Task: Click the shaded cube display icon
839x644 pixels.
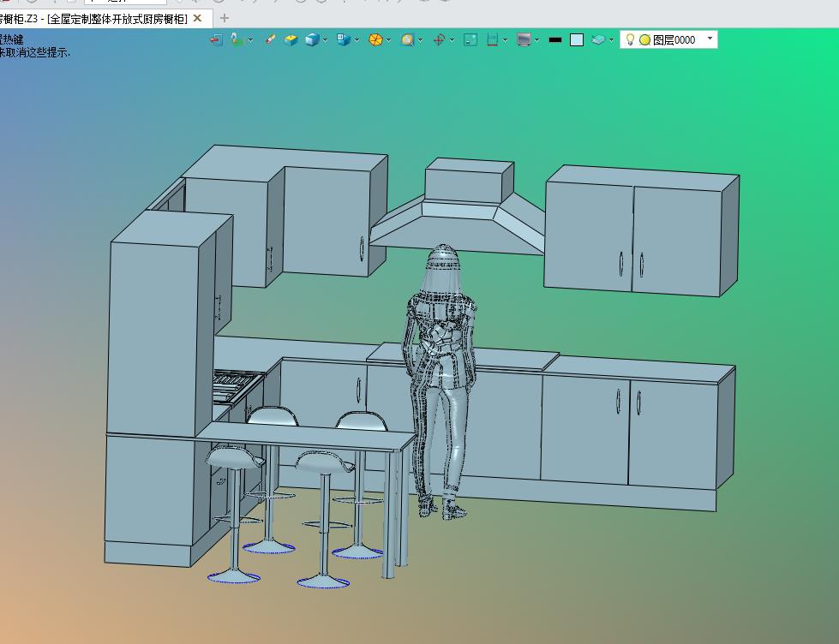Action: (313, 39)
